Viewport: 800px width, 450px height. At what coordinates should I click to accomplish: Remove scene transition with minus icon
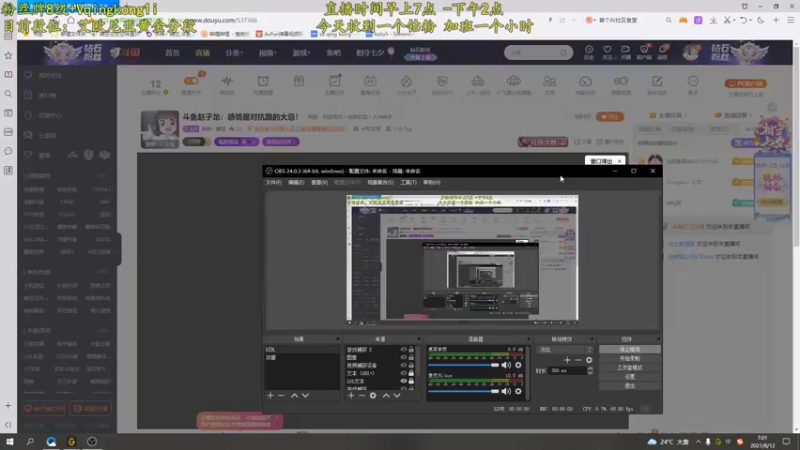[x=578, y=360]
